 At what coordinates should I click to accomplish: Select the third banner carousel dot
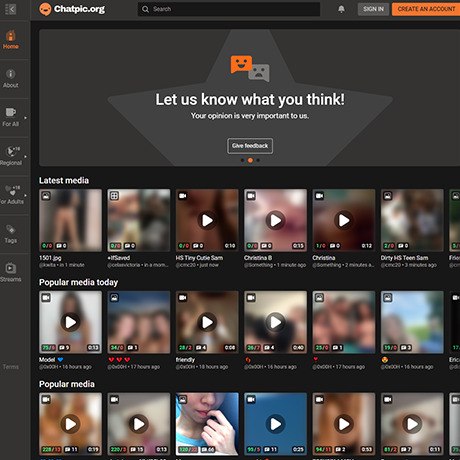point(258,160)
